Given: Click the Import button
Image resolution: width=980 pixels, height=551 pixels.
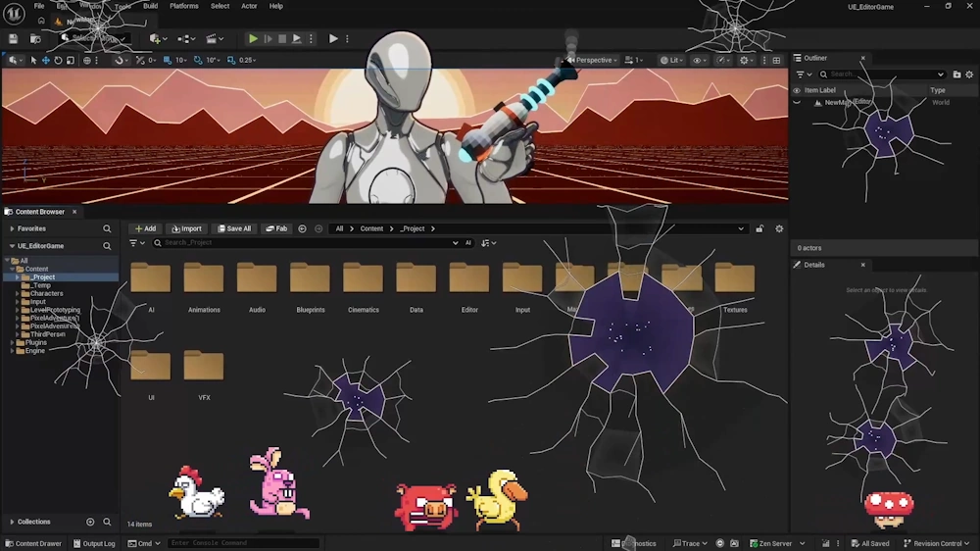Looking at the screenshot, I should 186,228.
